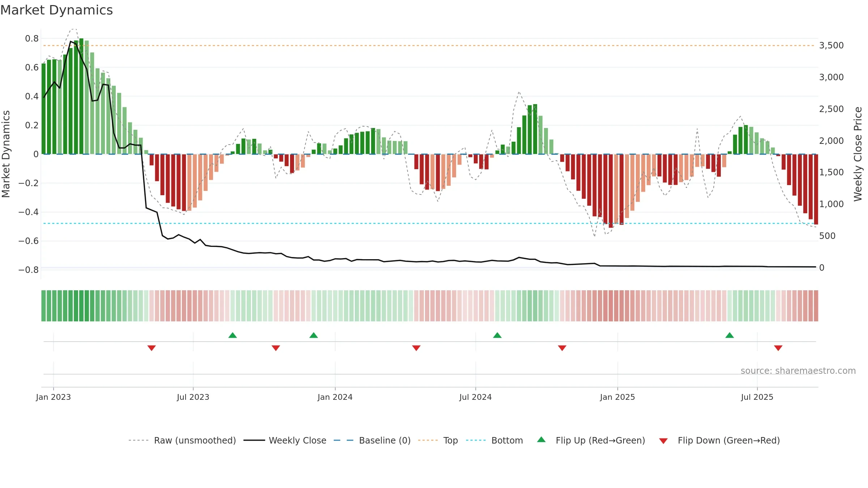Click the red flip-down marker between Jul 2024 and Jan 2025
Screen dimensions: 868x488
coord(562,348)
